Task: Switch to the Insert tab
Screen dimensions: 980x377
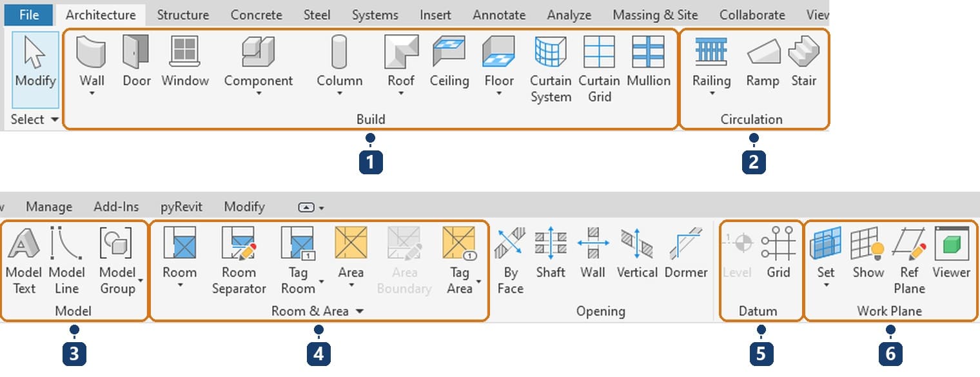Action: (x=435, y=14)
